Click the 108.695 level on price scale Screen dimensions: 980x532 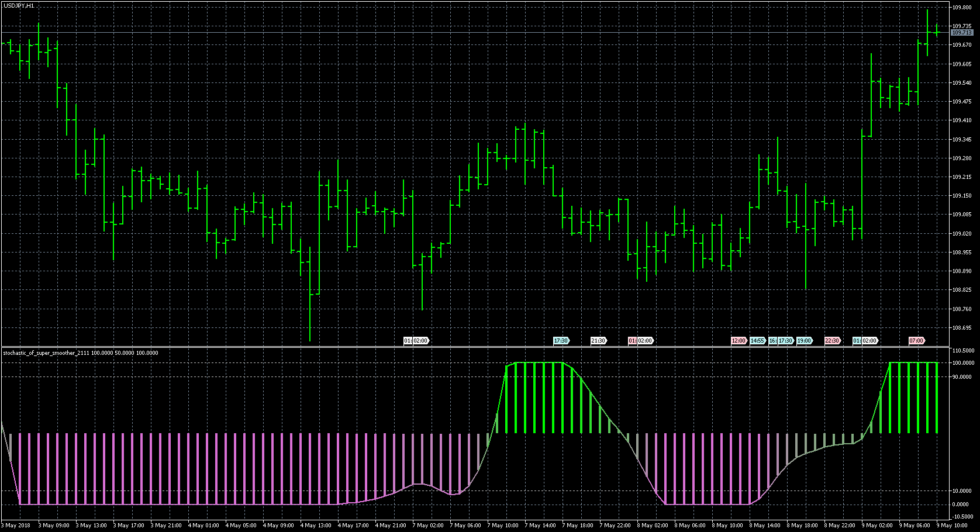[962, 328]
